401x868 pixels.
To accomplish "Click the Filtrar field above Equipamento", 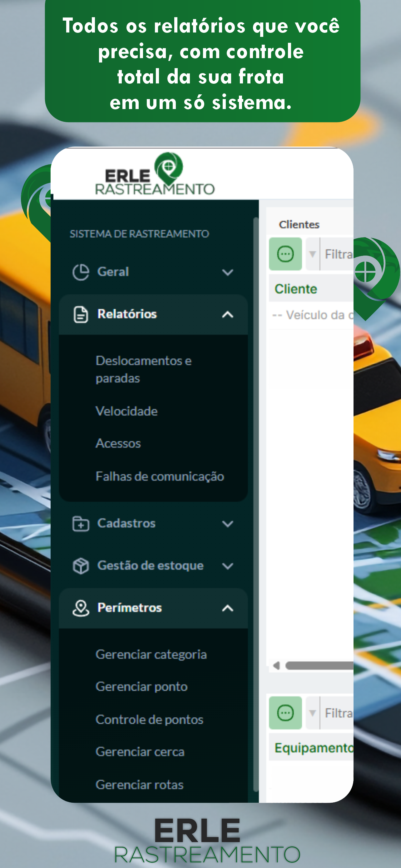I will (337, 713).
